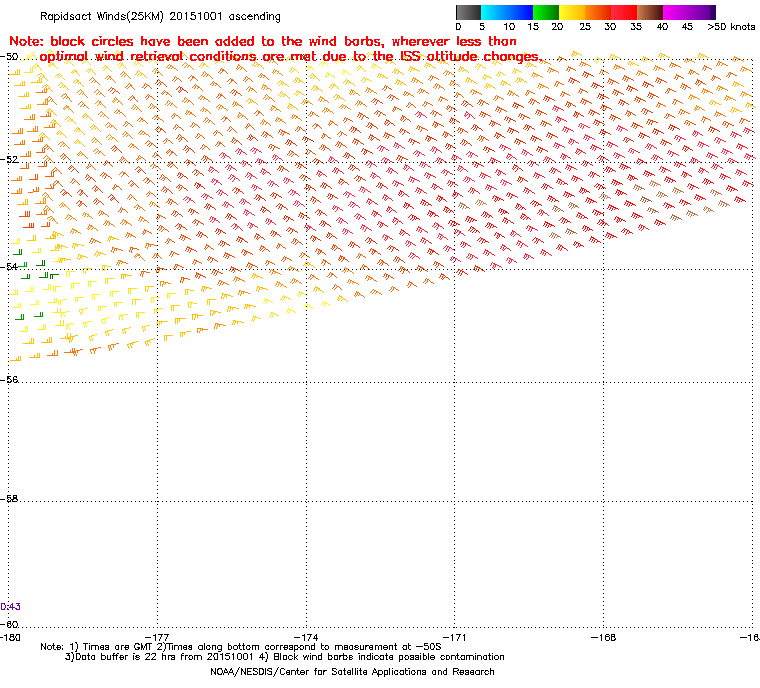The width and height of the screenshot is (760, 688).
Task: Click the '-177' longitude label
Action: point(158,637)
